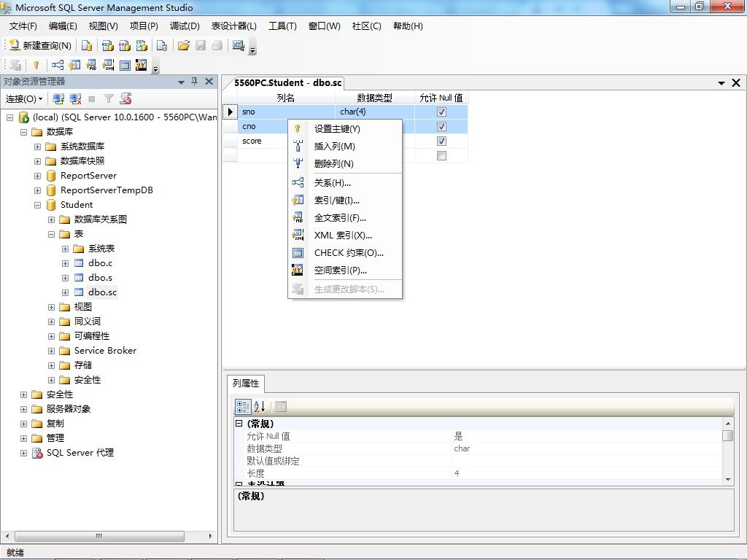Choose 插入列(M) from the context menu
This screenshot has width=747, height=560.
click(345, 146)
